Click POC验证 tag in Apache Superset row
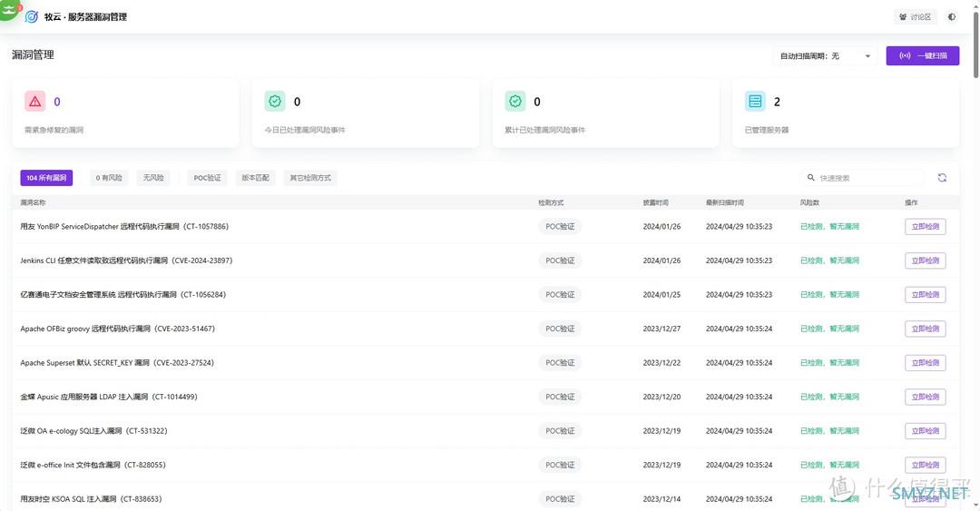 point(560,363)
